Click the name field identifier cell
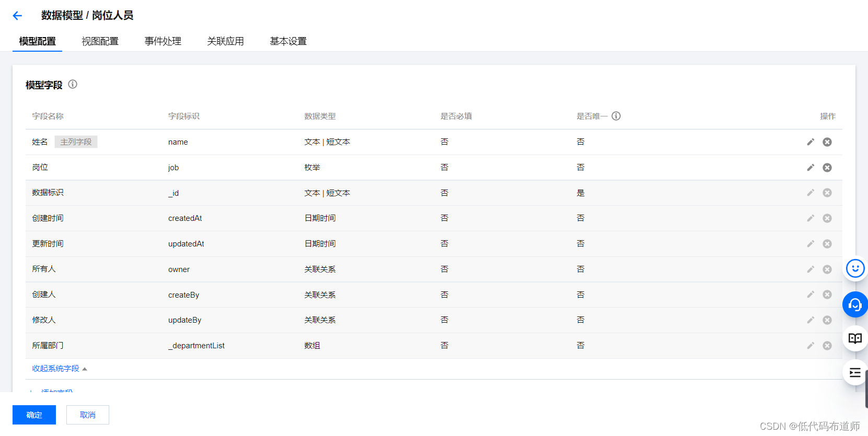This screenshot has width=868, height=436. 178,142
